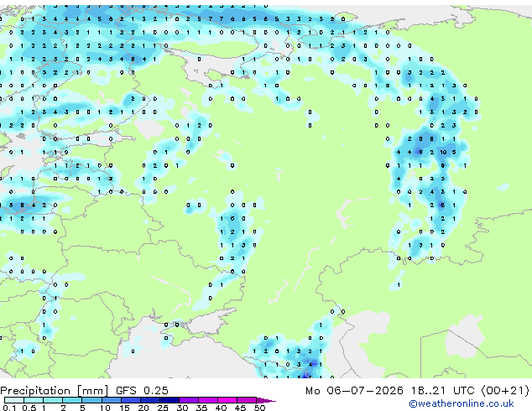Choose the 20–25 mm legend color box
532x411 pixels.
click(x=150, y=400)
